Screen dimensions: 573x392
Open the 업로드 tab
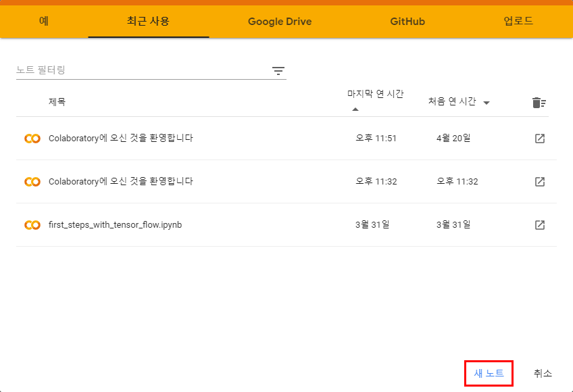[x=518, y=21]
